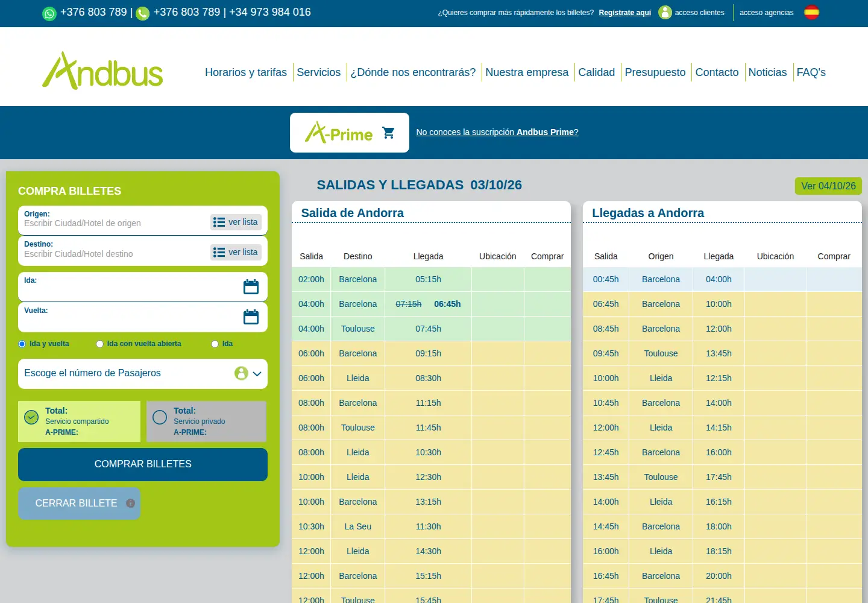Click the Regístrate aquí link
This screenshot has height=603, width=868.
pos(625,13)
